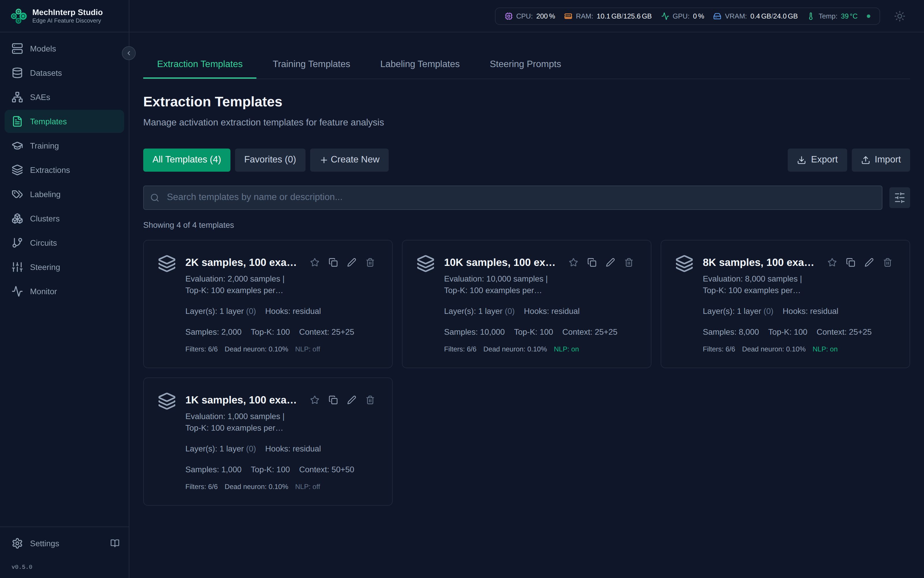Switch to the Training Templates tab

point(311,64)
